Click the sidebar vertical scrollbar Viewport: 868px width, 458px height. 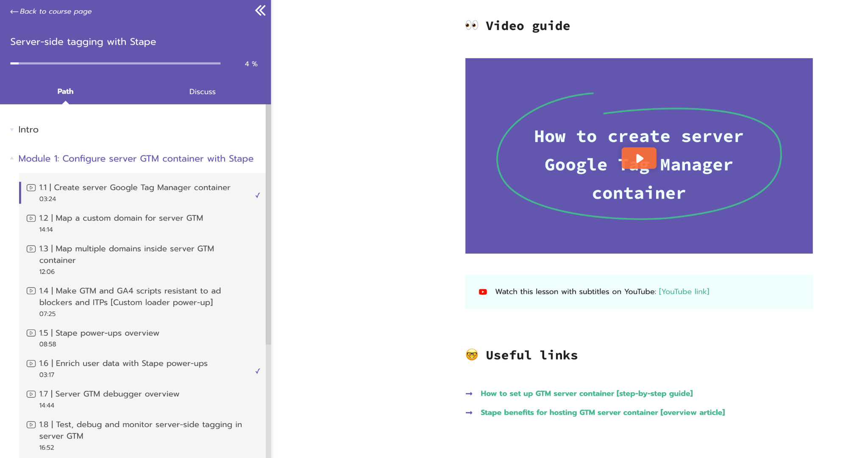pos(268,224)
